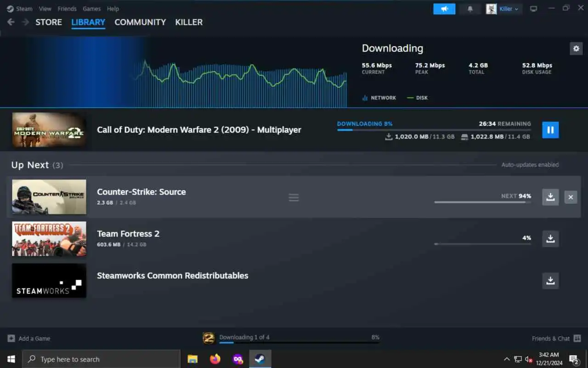Pause the Modern Warfare 2 download
This screenshot has width=588, height=368.
point(550,130)
